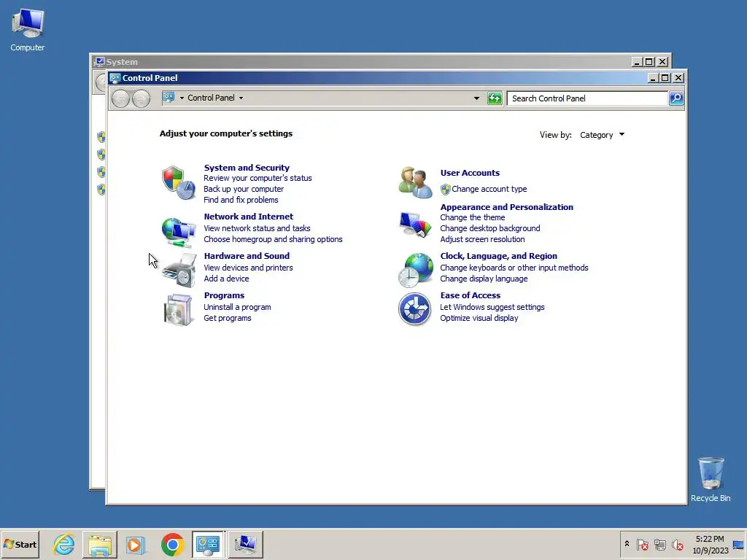Click in the Search Control Panel field
This screenshot has width=747, height=560.
[587, 98]
